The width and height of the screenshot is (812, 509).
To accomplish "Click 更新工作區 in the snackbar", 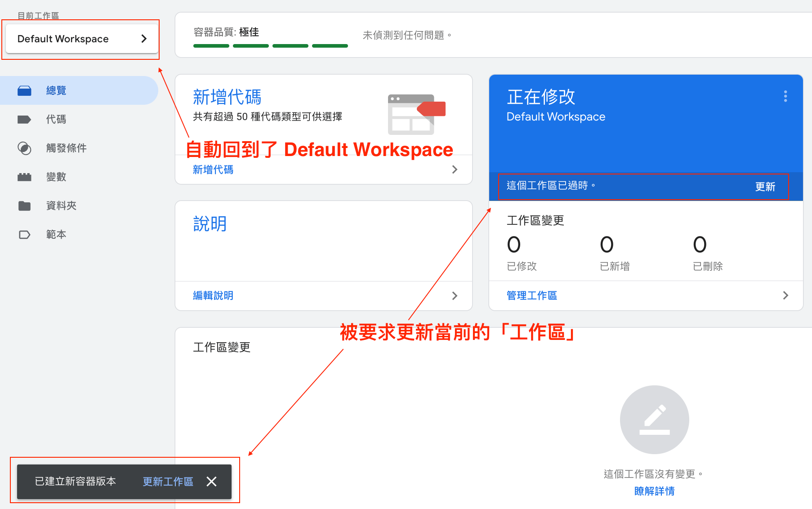I will pos(168,482).
